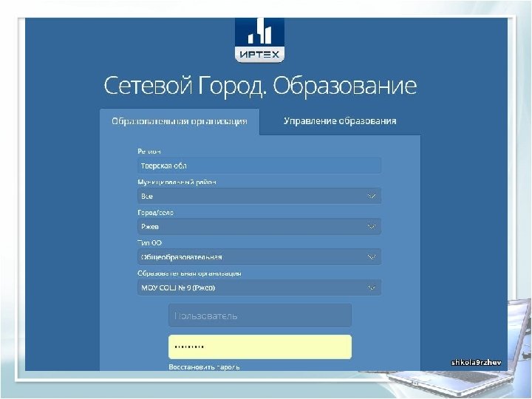Open the Муниципальный район dropdown
This screenshot has height=399, width=532.
259,196
